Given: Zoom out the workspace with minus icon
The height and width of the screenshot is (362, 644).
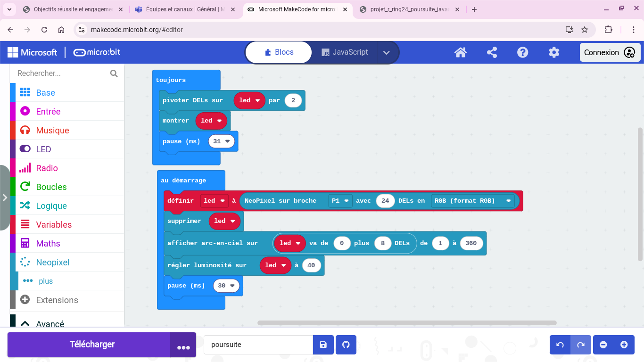Looking at the screenshot, I should tap(603, 345).
